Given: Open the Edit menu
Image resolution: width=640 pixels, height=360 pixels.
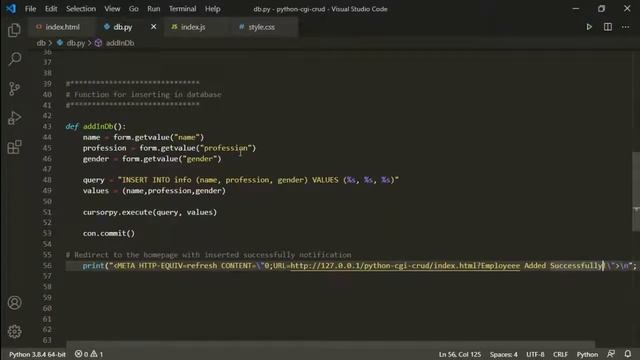Looking at the screenshot, I should tap(51, 9).
